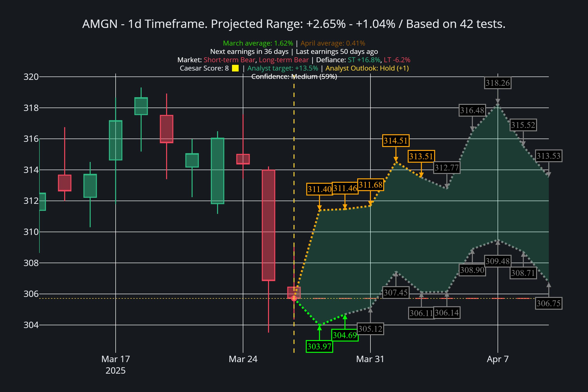
Task: Click the Confidence Medium (59%) text
Action: point(294,76)
